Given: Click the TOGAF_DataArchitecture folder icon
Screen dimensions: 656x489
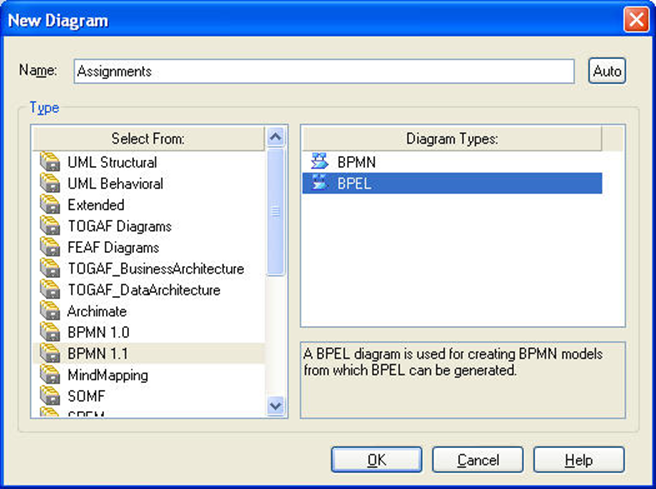Looking at the screenshot, I should pos(50,290).
